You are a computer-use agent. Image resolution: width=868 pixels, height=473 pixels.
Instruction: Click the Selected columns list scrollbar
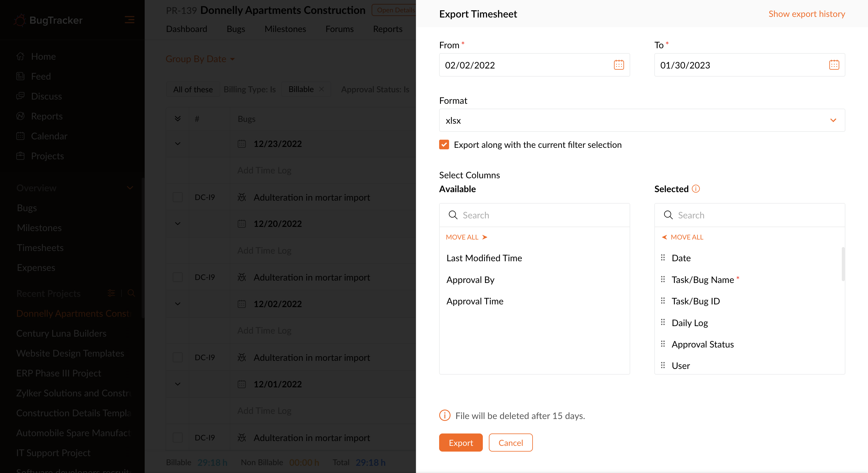(x=843, y=264)
